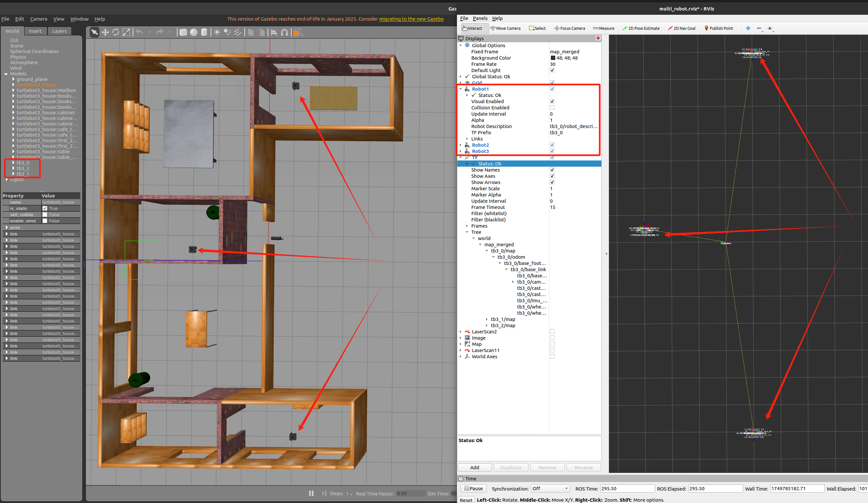Click the Background Color swatch
The image size is (868, 503).
[x=553, y=58]
